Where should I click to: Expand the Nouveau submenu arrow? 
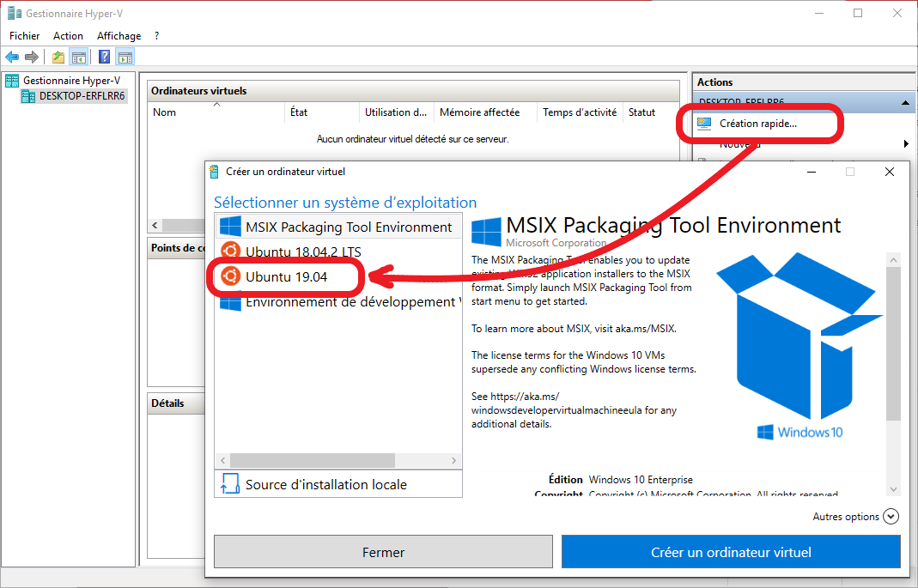point(906,144)
